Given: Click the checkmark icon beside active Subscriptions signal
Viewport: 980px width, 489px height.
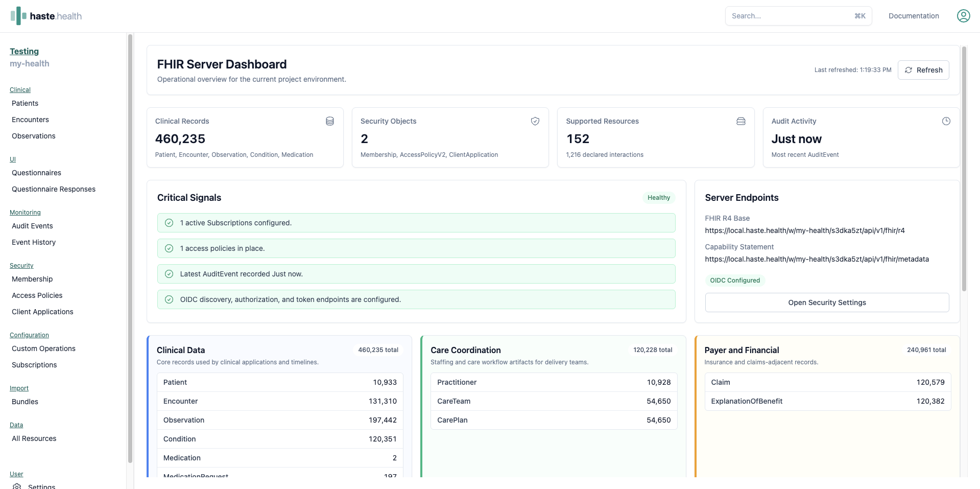Looking at the screenshot, I should (x=169, y=223).
